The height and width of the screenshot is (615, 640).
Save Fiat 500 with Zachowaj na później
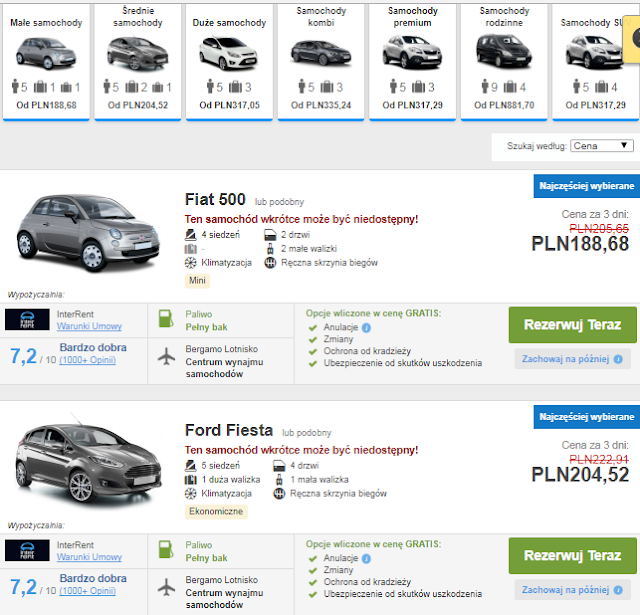pos(572,359)
